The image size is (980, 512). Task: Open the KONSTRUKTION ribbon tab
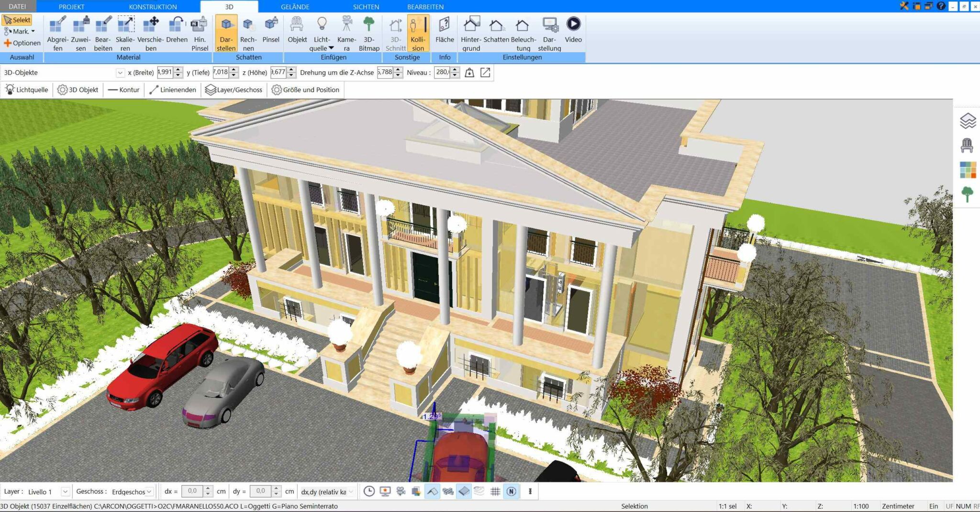click(x=152, y=7)
